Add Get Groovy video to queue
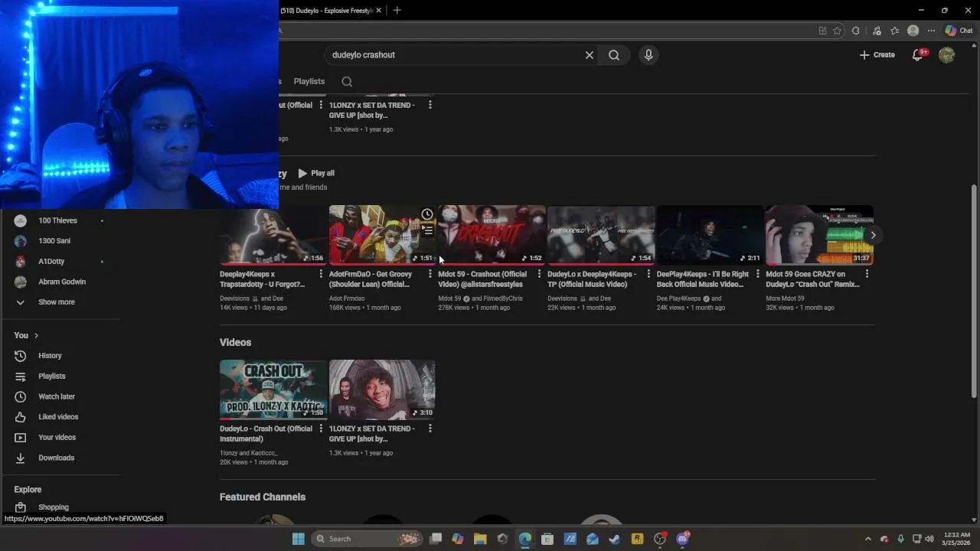 (x=427, y=230)
